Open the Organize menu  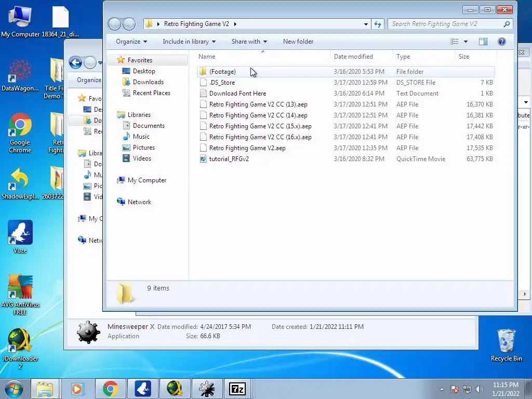[x=131, y=42]
